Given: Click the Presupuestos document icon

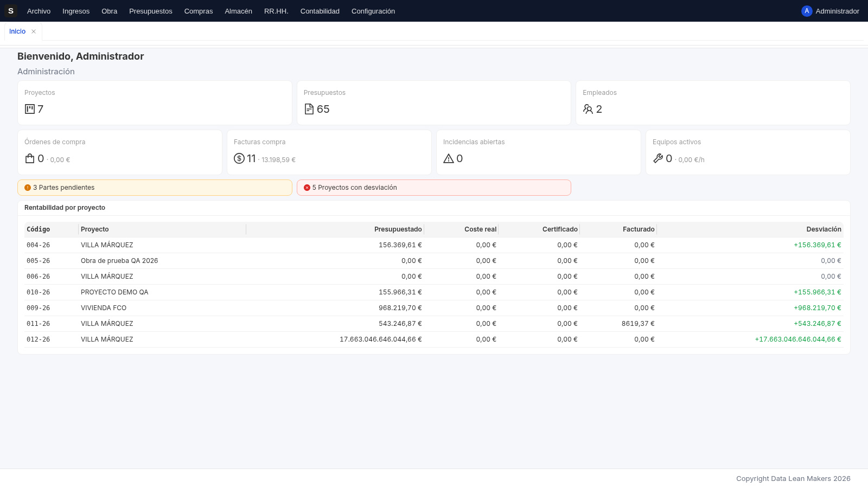Looking at the screenshot, I should [309, 109].
